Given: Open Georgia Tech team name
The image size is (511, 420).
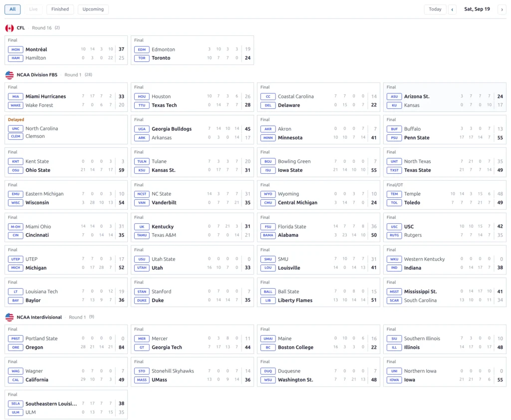Looking at the screenshot, I should (x=167, y=347).
